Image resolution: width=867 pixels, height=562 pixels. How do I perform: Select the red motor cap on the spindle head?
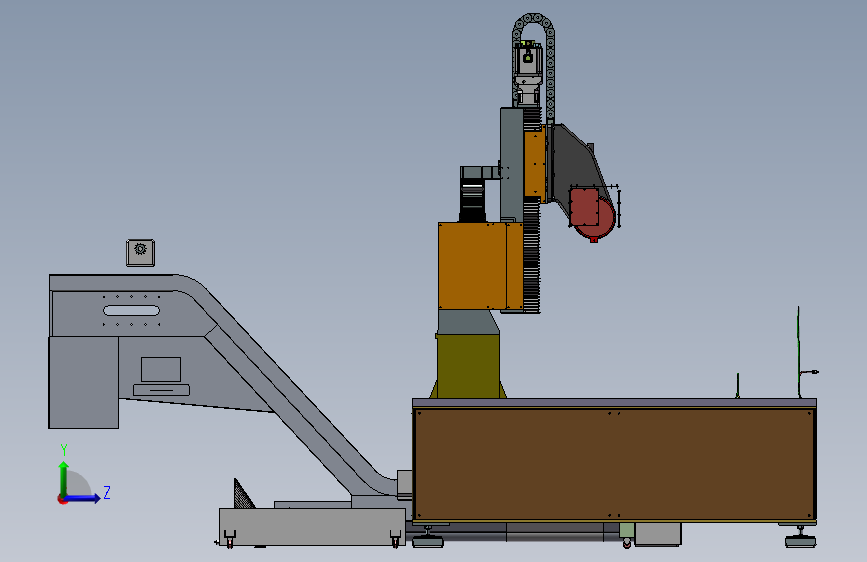coord(592,214)
